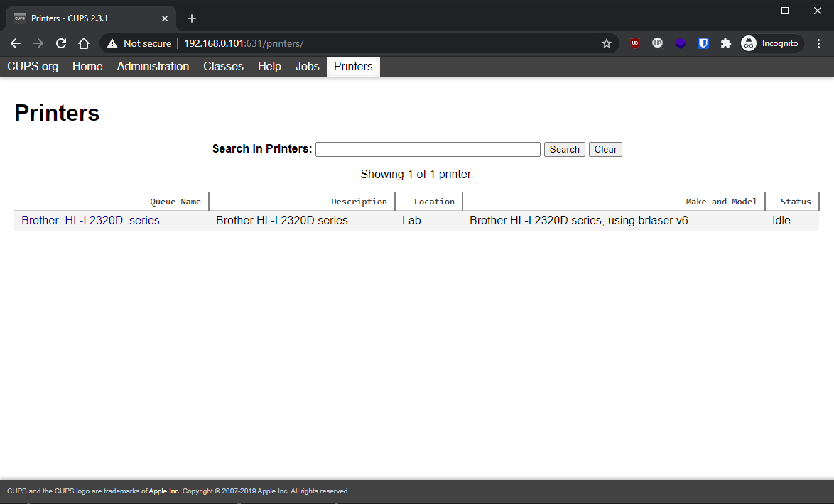The image size is (834, 504).
Task: Click the 'Brother HL-L2320D series' description cell
Action: [x=282, y=220]
